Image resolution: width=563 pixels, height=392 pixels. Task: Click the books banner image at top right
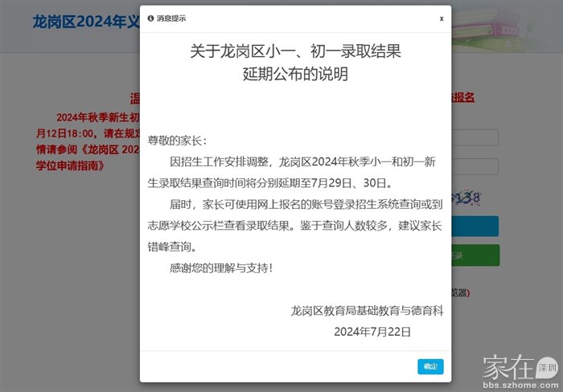507,24
